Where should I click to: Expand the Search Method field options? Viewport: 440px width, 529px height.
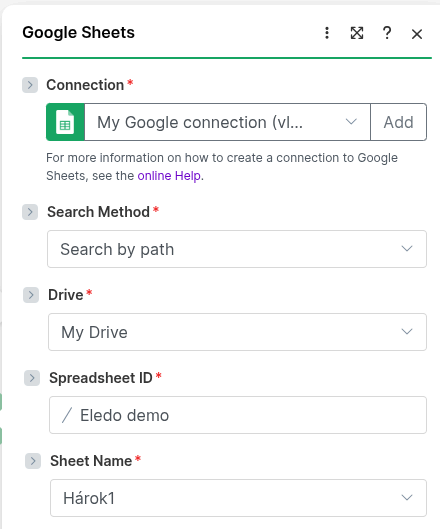[x=30, y=212]
